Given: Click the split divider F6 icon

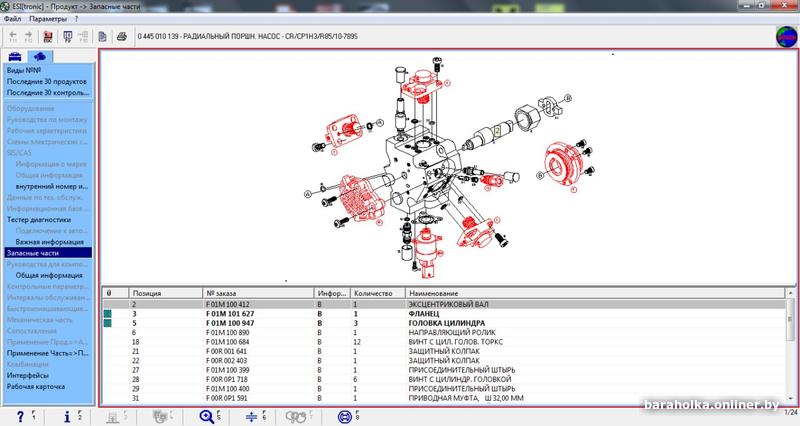Looking at the screenshot, I should [251, 417].
